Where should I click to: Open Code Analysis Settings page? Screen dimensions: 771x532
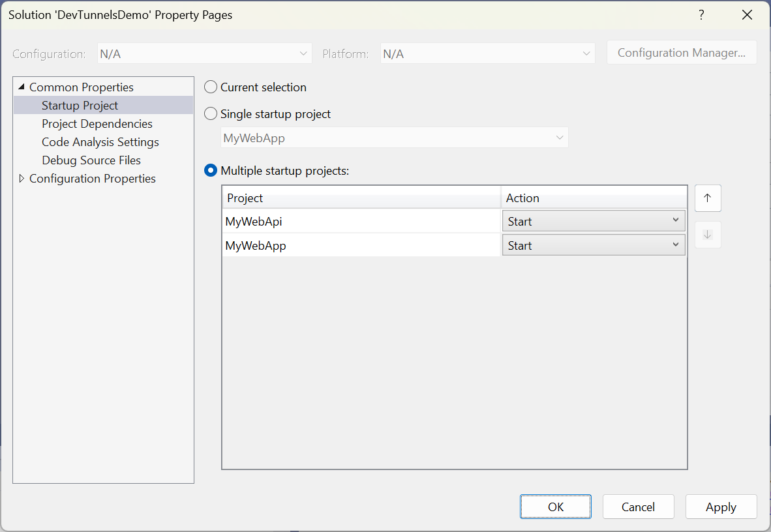(x=100, y=141)
